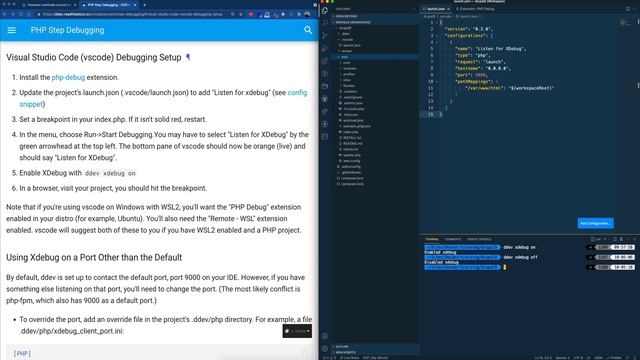The image size is (640, 360).
Task: Open Manage gear icon in activity bar
Action: [325, 349]
